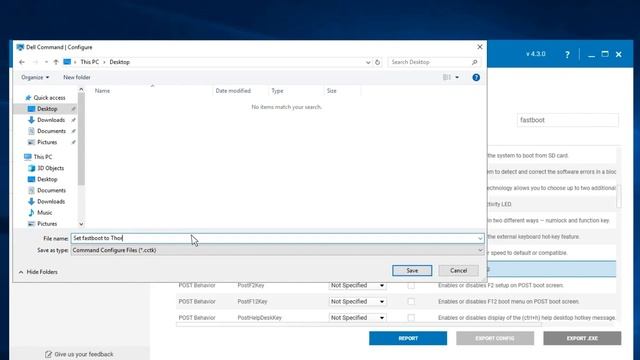This screenshot has height=360, width=640.
Task: Toggle PostF12Key checkbox
Action: coord(411,302)
